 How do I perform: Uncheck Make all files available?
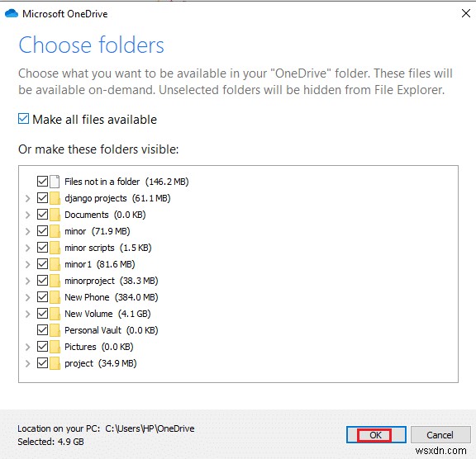(23, 119)
